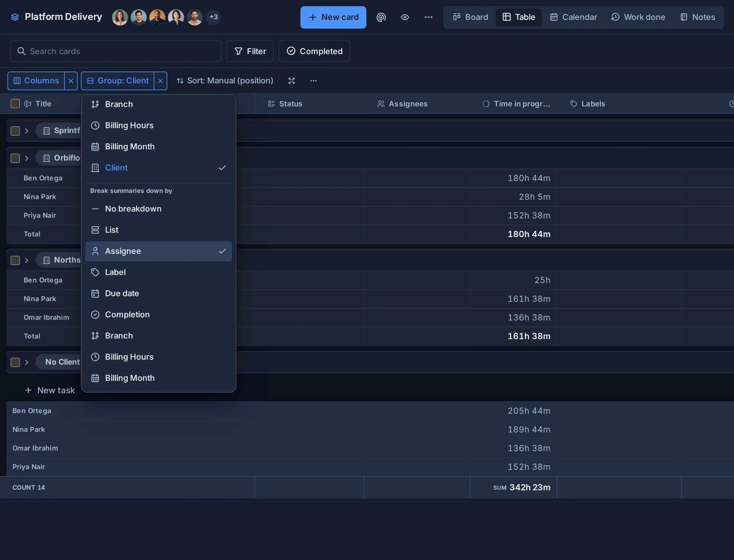The width and height of the screenshot is (734, 560).
Task: Expand the No Client group chevron
Action: point(27,362)
